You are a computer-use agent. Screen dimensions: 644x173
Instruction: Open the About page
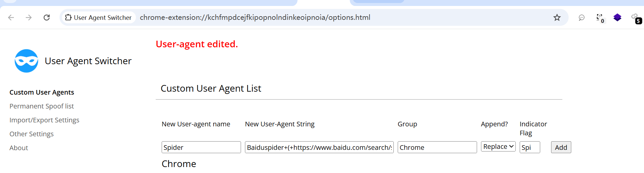tap(19, 148)
